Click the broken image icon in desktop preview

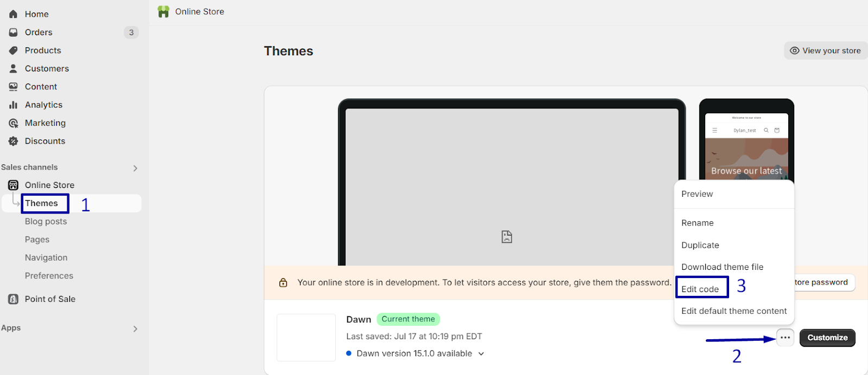tap(507, 237)
